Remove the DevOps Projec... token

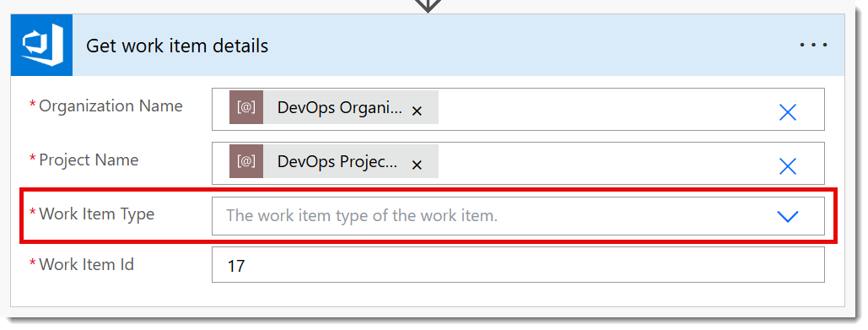[x=417, y=165]
